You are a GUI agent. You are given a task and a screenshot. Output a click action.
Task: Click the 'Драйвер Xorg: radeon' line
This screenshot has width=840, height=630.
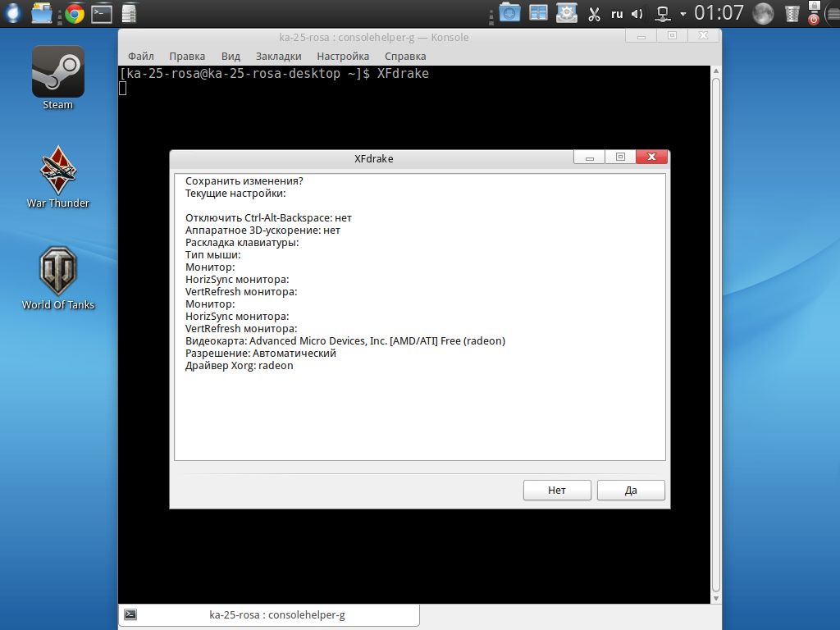pyautogui.click(x=240, y=366)
